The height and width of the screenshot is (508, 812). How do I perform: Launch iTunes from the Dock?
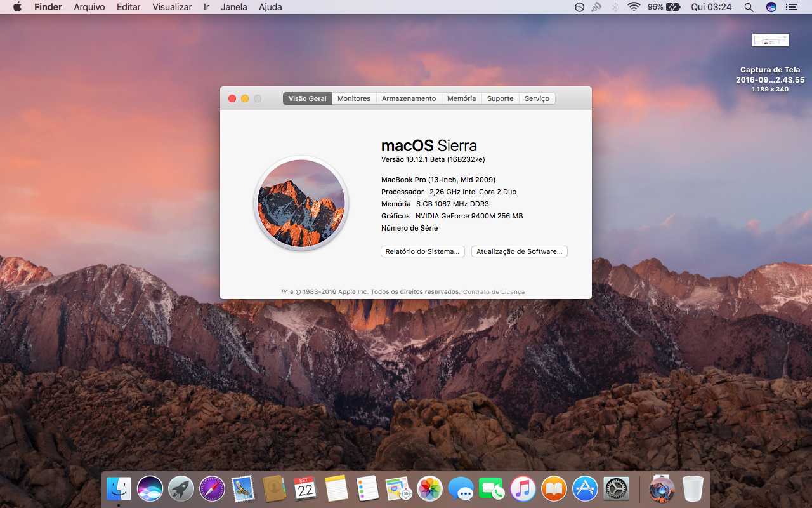point(523,489)
